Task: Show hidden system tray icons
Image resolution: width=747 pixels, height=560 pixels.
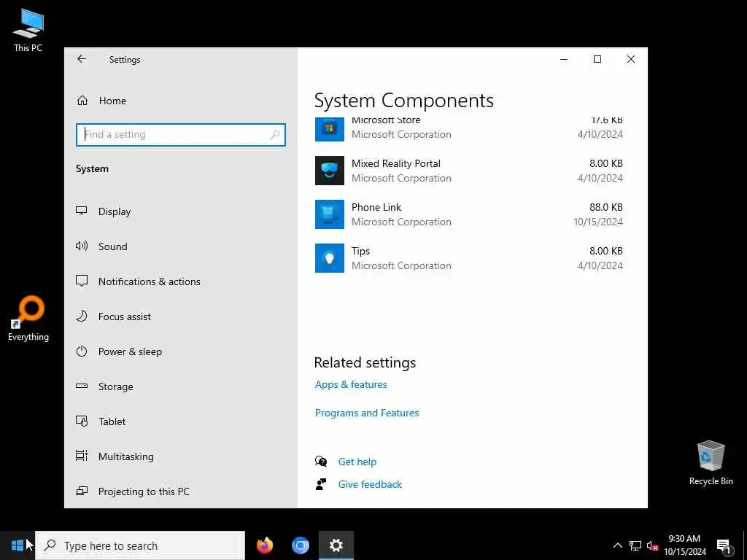Action: pos(617,545)
